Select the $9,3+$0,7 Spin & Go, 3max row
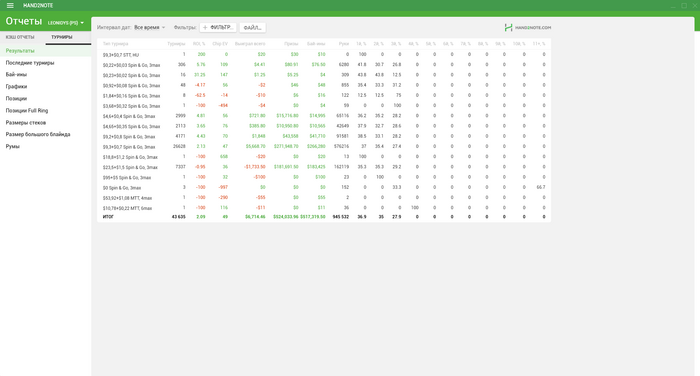 click(x=324, y=146)
